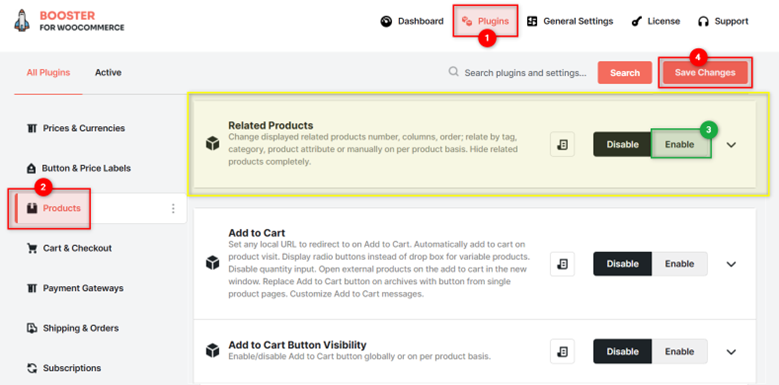Click the Save Changes button

[x=705, y=73]
